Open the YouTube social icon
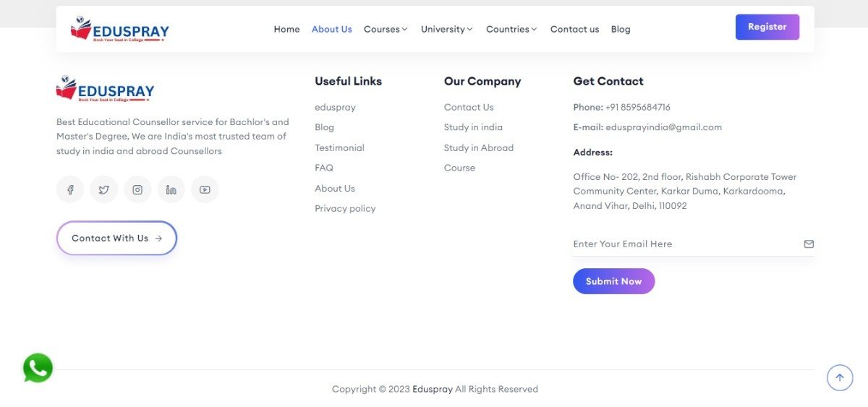Screen dimensions: 868x407 click(205, 189)
